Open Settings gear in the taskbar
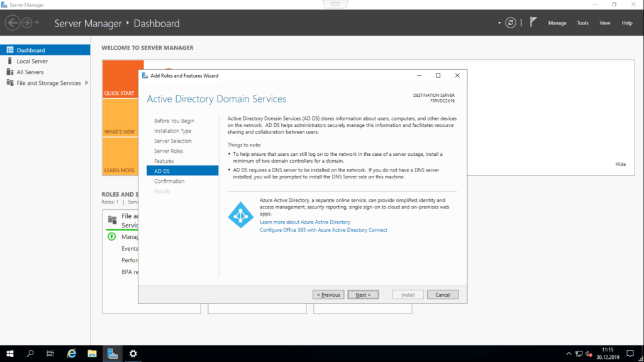Image resolution: width=644 pixels, height=362 pixels. click(133, 353)
